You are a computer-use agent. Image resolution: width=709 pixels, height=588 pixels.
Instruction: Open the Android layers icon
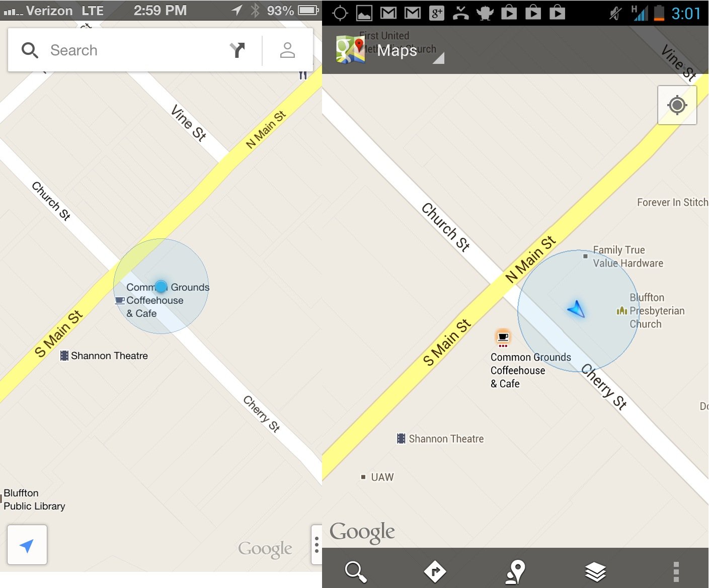point(595,572)
